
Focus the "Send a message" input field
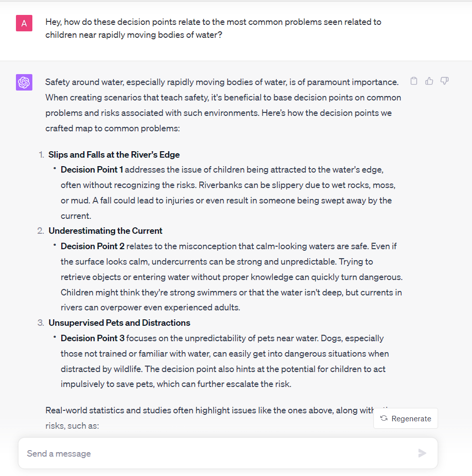click(219, 453)
